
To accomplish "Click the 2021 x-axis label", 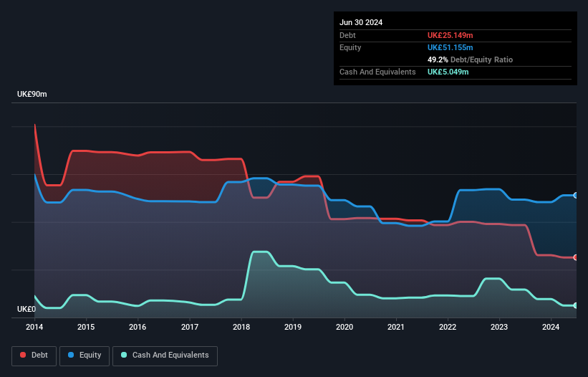I will 396,327.
